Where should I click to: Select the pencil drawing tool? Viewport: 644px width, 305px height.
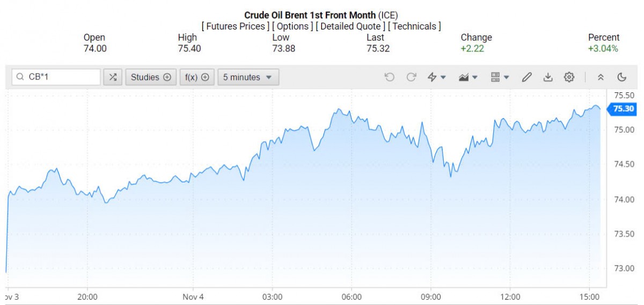tap(526, 77)
